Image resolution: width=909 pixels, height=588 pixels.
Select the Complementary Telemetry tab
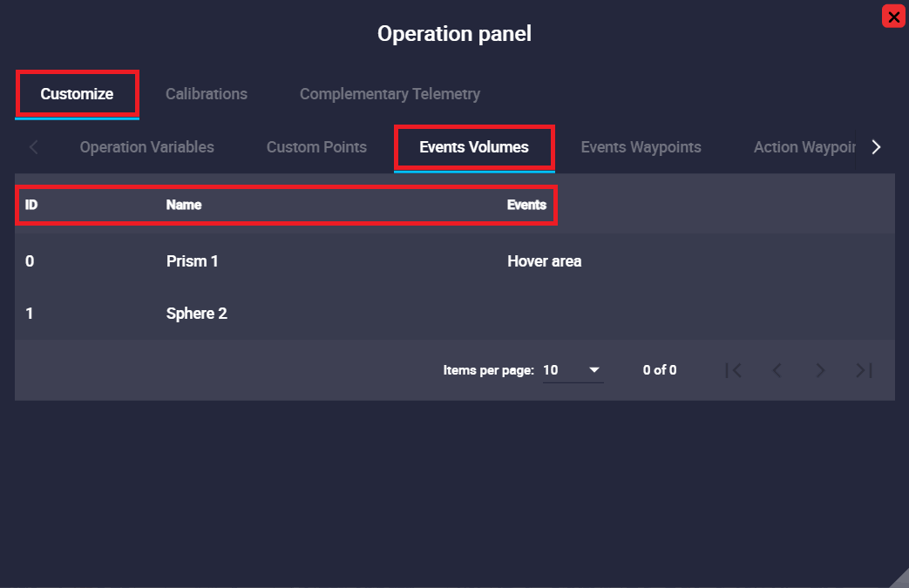[x=390, y=94]
